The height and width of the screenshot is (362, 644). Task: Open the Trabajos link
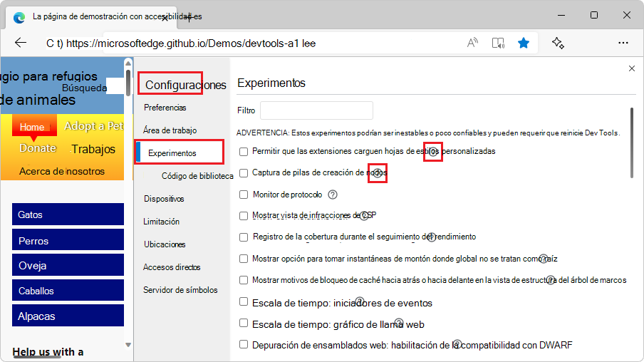coord(93,149)
